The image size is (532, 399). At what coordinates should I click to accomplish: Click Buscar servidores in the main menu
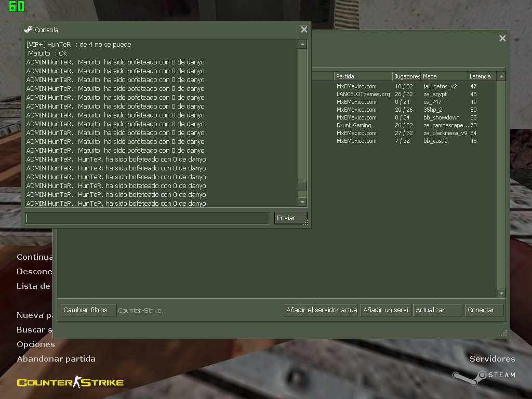coord(35,330)
